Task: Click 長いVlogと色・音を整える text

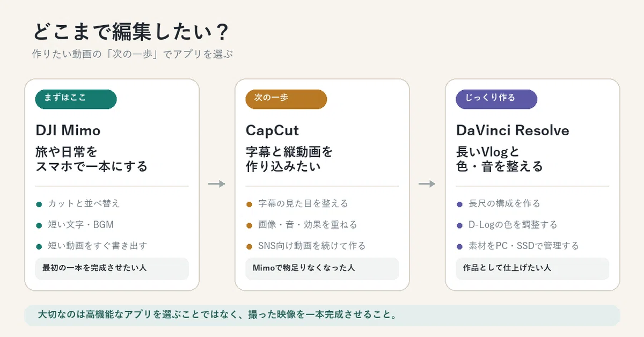Action: click(x=500, y=159)
